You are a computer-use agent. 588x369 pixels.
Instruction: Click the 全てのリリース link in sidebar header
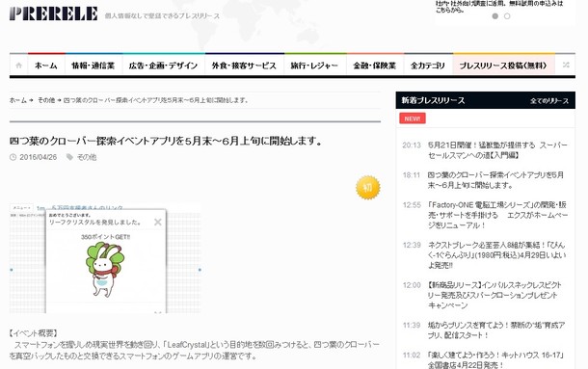[x=549, y=100]
